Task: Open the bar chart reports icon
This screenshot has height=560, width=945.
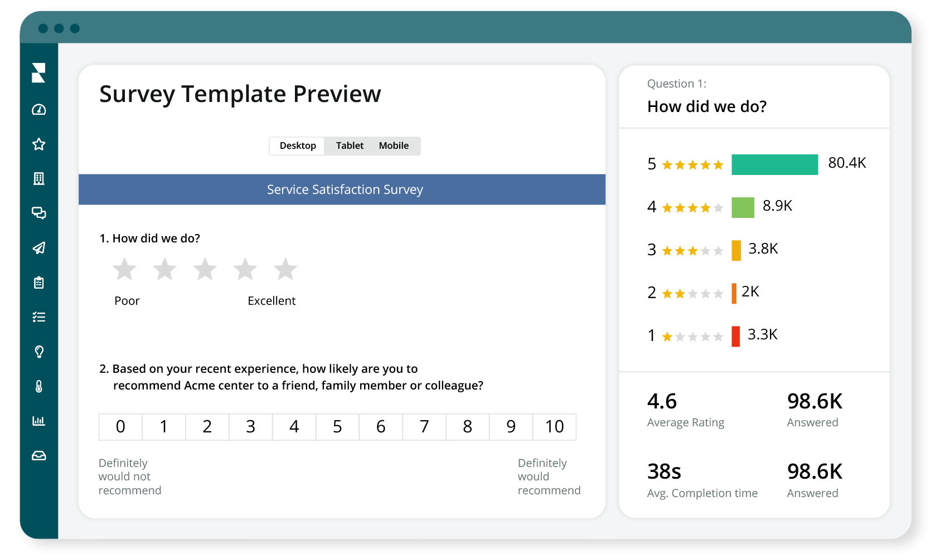Action: (x=38, y=421)
